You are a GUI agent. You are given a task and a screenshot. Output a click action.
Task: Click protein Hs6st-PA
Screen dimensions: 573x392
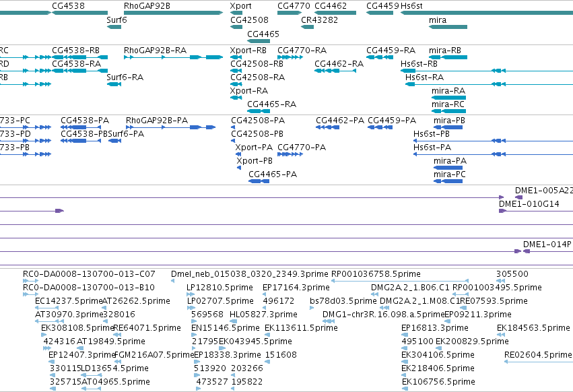coord(432,148)
